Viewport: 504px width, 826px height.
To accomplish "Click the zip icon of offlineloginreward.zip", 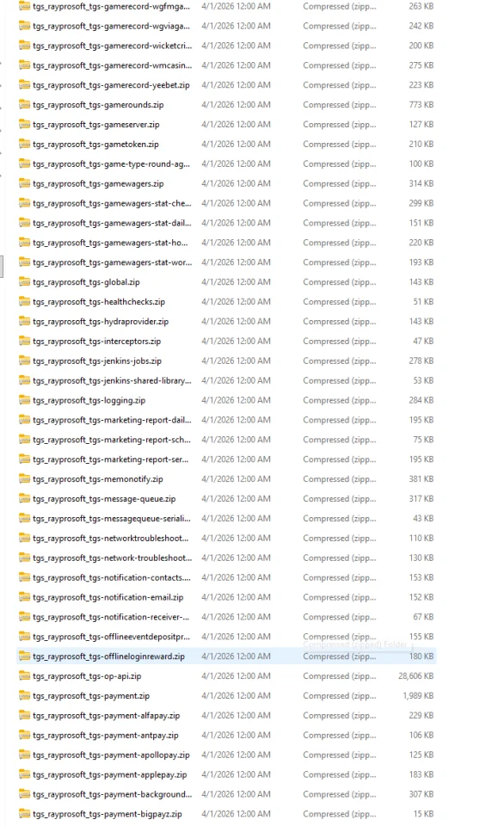I will coord(24,656).
